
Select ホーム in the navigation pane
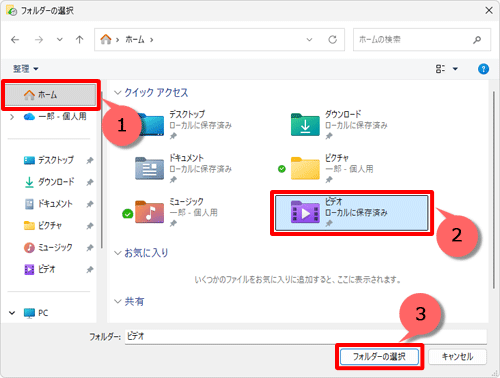pyautogui.click(x=51, y=95)
